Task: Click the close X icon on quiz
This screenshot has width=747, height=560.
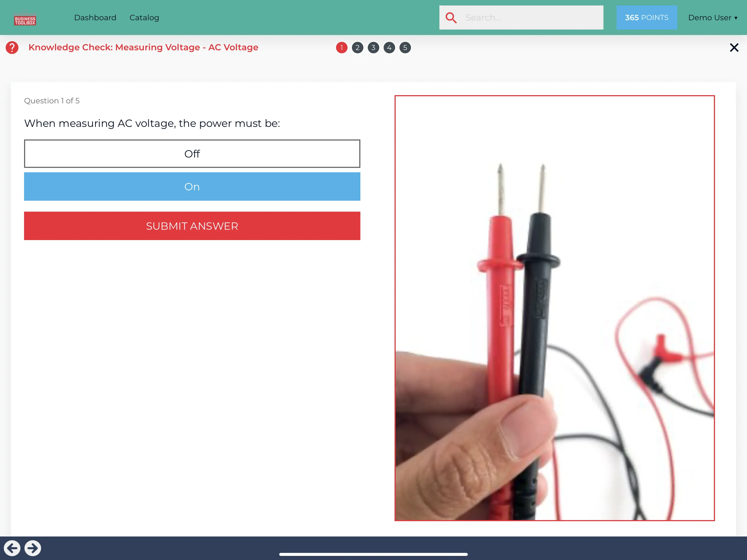Action: point(734,47)
